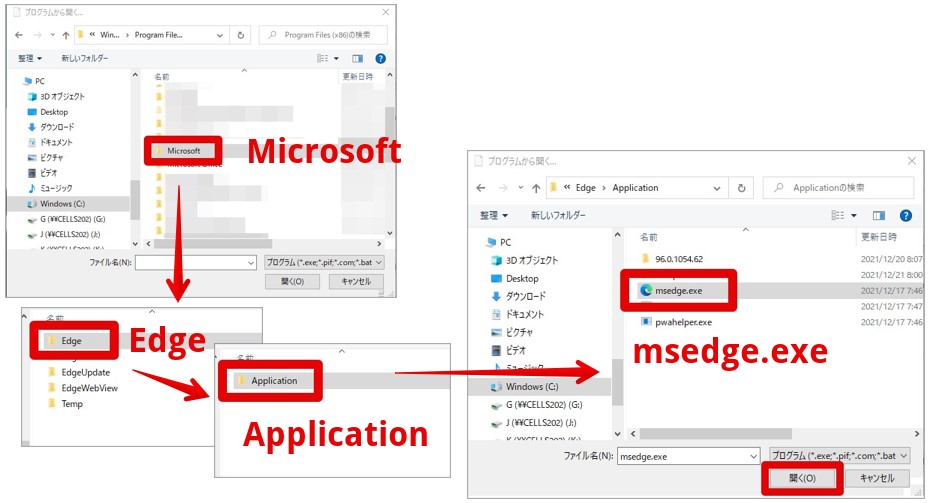
Task: Select G (CELLS202) drive in Application dialog
Action: [x=536, y=405]
